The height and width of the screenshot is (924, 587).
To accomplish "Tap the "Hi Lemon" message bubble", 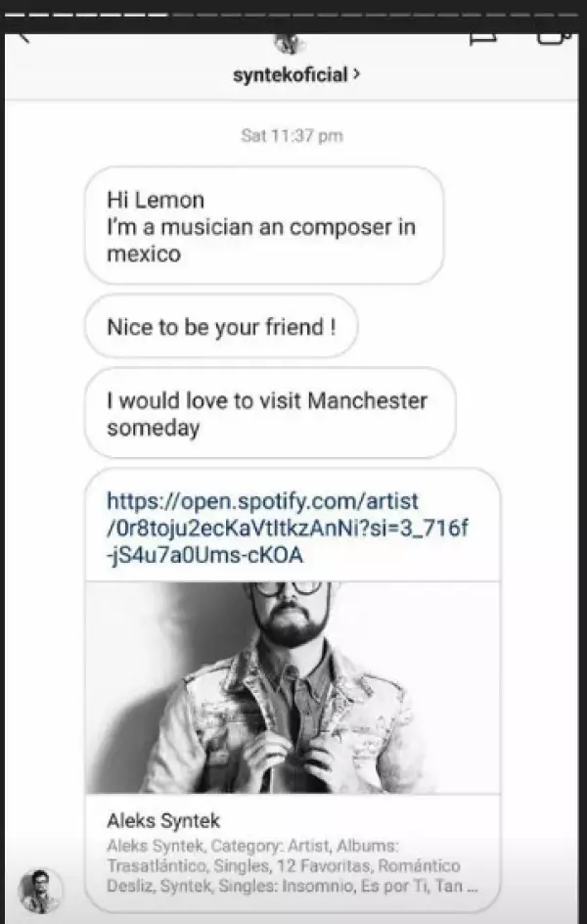I will point(262,225).
